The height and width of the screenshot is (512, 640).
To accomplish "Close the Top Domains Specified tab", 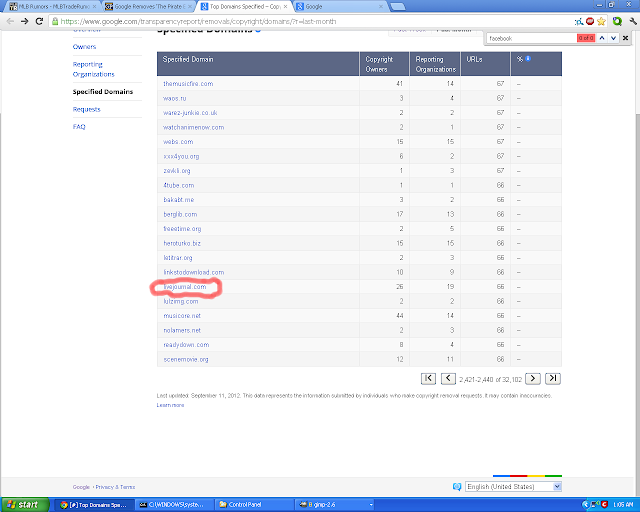I will pyautogui.click(x=285, y=7).
